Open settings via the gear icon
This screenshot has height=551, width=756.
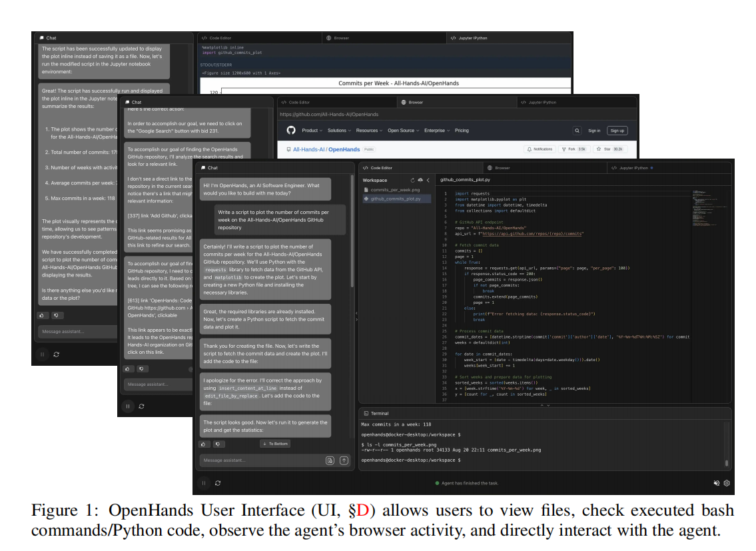[727, 483]
